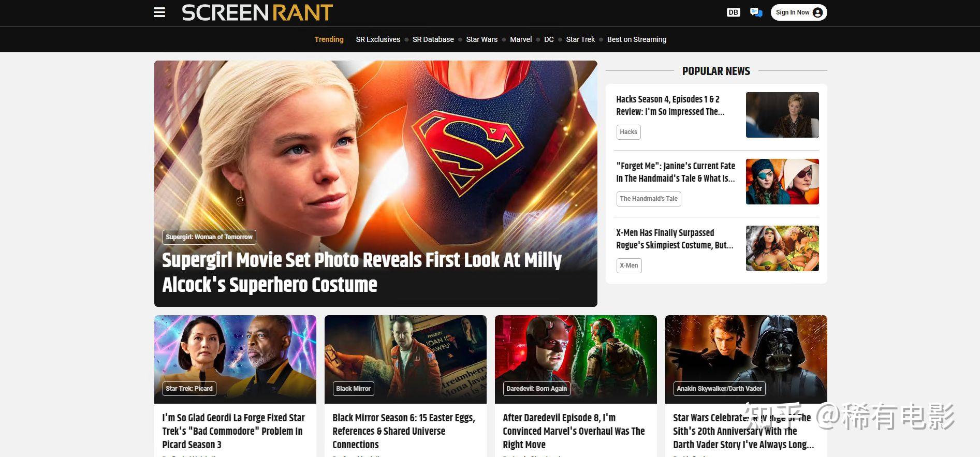This screenshot has height=457, width=980.
Task: Click Daredevil: Born Again category tag
Action: tap(536, 389)
